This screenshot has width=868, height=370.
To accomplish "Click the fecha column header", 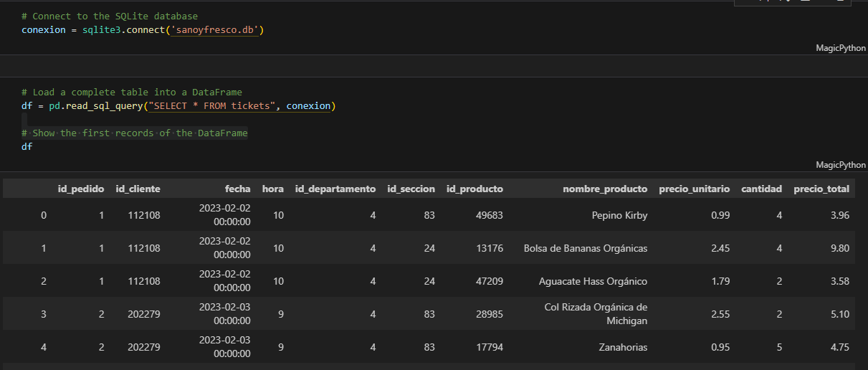I will click(237, 189).
